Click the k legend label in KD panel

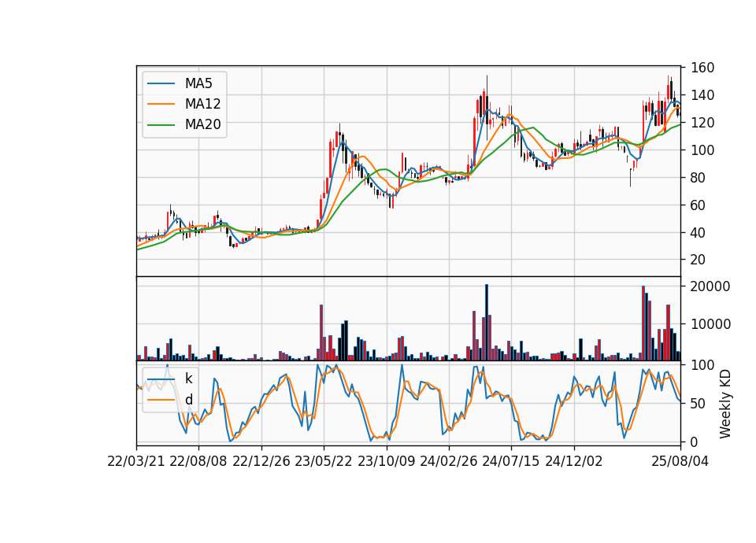coord(188,379)
